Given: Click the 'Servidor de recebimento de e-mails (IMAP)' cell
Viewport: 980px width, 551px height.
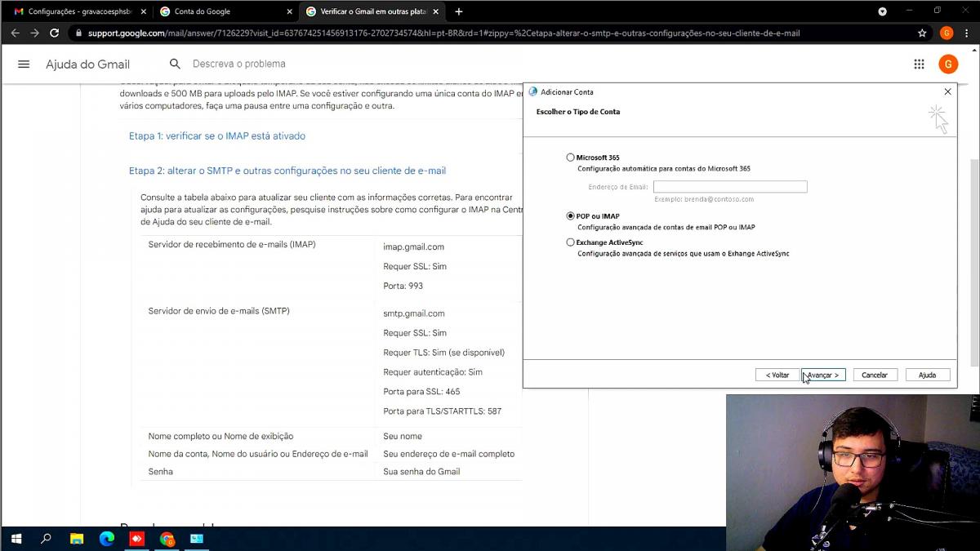Looking at the screenshot, I should [232, 244].
